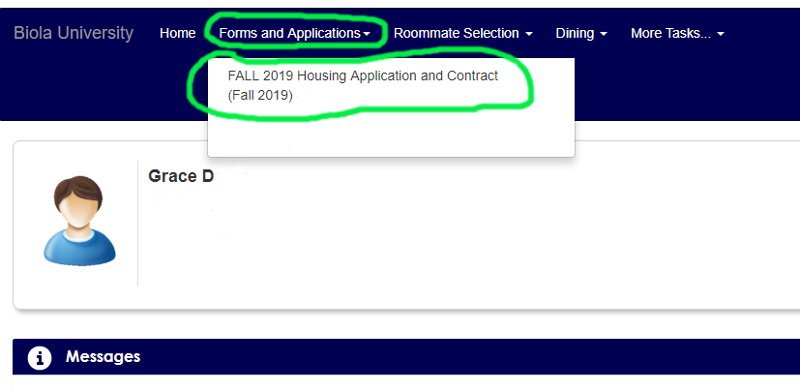Click the Dining caret arrow
The image size is (800, 392).
[604, 34]
